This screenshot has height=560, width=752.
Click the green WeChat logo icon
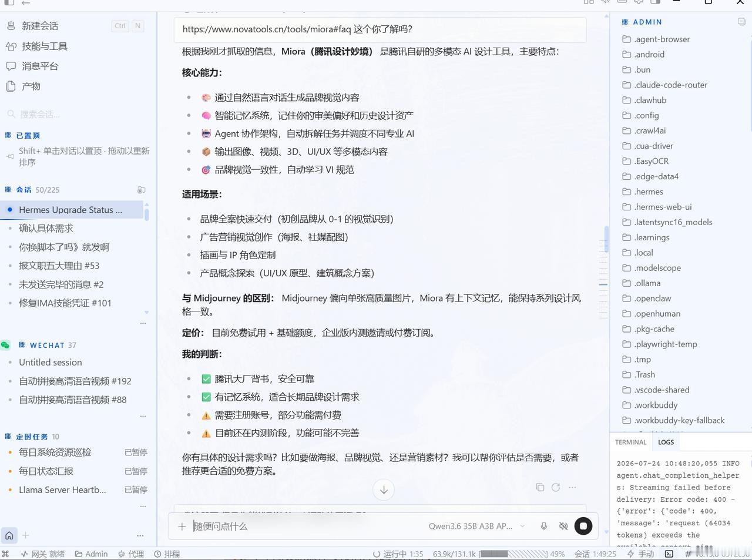[x=5, y=345]
